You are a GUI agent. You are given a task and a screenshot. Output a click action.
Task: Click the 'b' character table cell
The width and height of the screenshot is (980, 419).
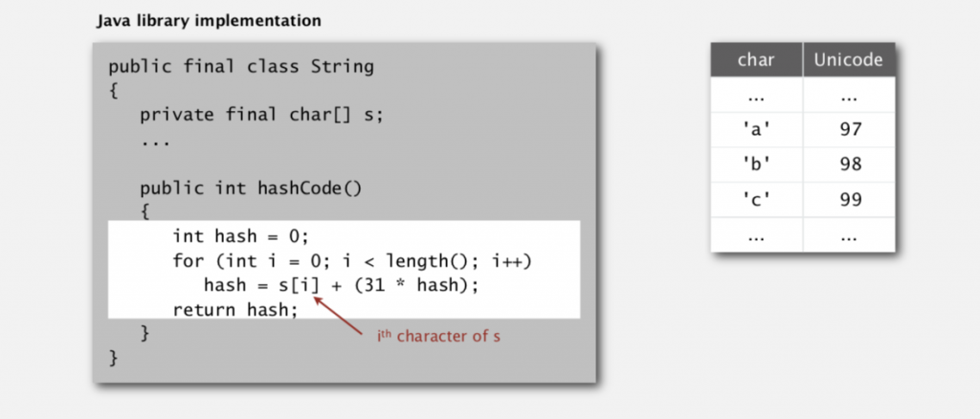click(x=755, y=165)
